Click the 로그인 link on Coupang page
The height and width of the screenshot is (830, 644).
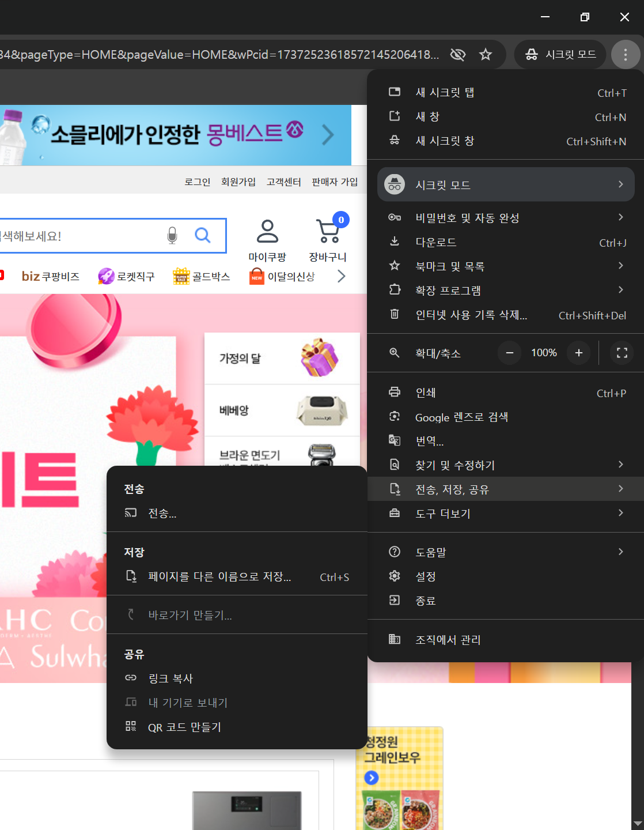click(197, 182)
